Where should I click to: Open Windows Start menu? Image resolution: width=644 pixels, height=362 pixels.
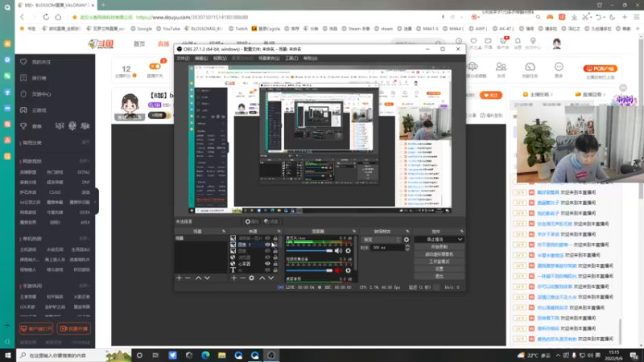[x=7, y=356]
